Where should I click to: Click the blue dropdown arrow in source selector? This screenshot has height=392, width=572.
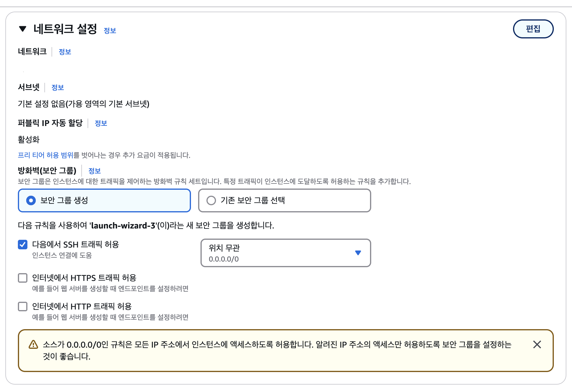358,253
